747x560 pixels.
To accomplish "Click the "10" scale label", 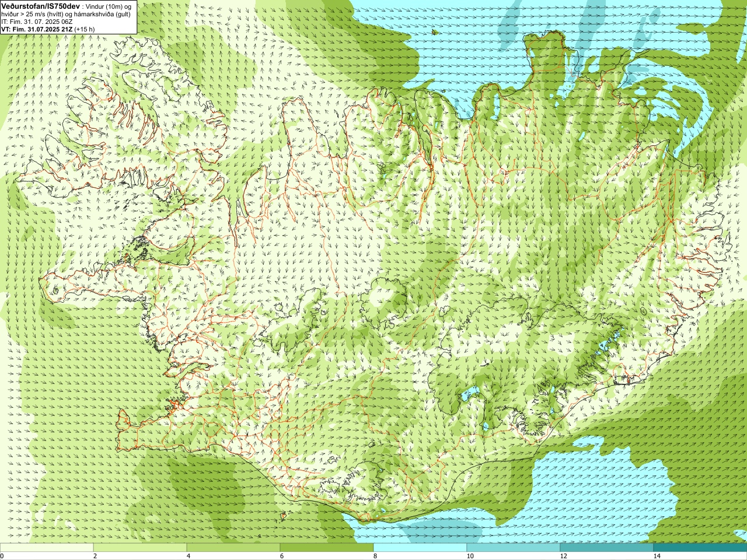I will click(x=470, y=556).
